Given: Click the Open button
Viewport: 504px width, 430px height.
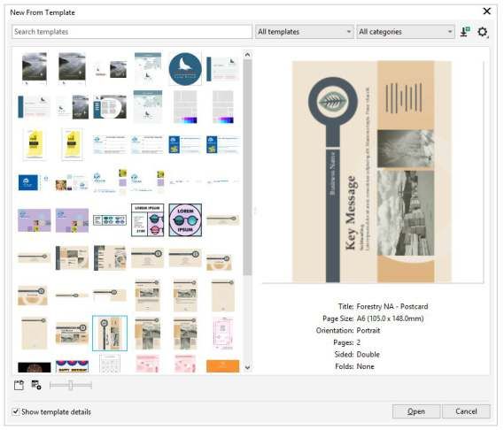Looking at the screenshot, I should (x=416, y=411).
